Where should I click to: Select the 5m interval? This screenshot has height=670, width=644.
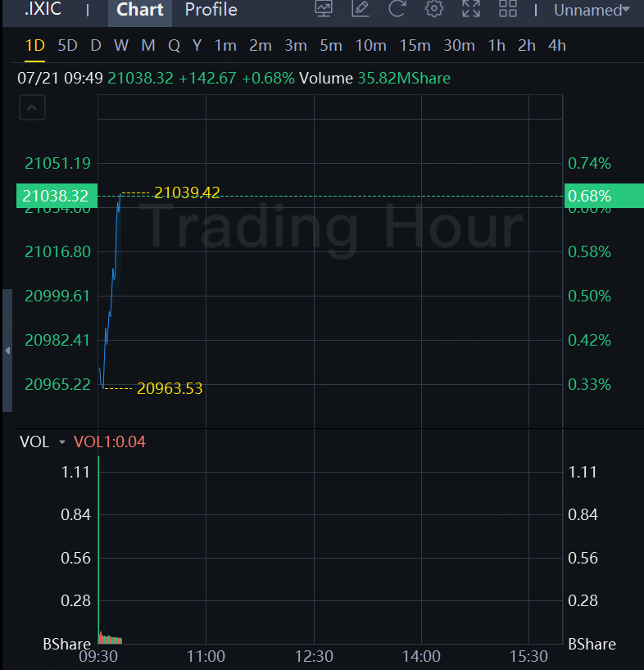click(331, 46)
